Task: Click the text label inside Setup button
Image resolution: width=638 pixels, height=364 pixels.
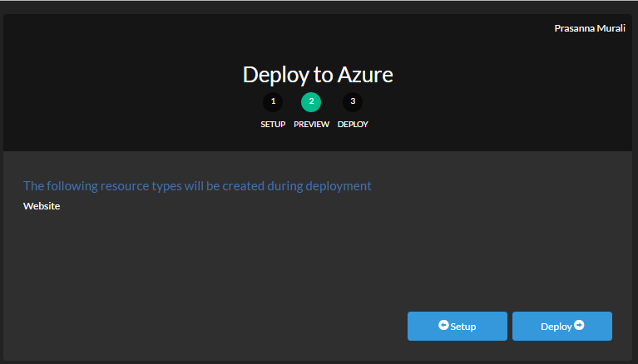Action: (x=463, y=327)
